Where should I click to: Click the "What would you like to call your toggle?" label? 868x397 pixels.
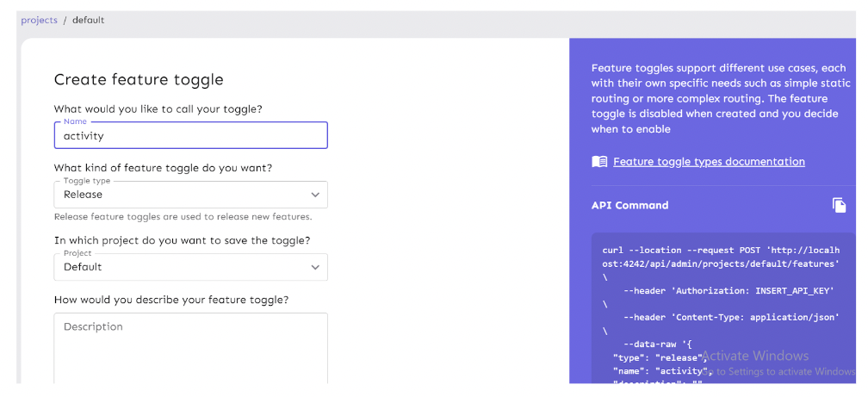(x=158, y=109)
